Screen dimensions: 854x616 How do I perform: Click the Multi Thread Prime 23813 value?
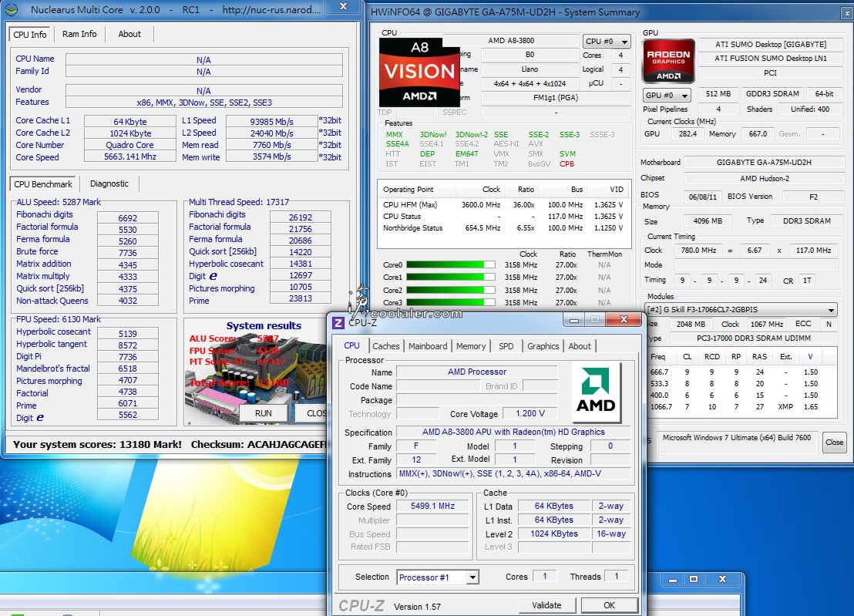tap(300, 298)
